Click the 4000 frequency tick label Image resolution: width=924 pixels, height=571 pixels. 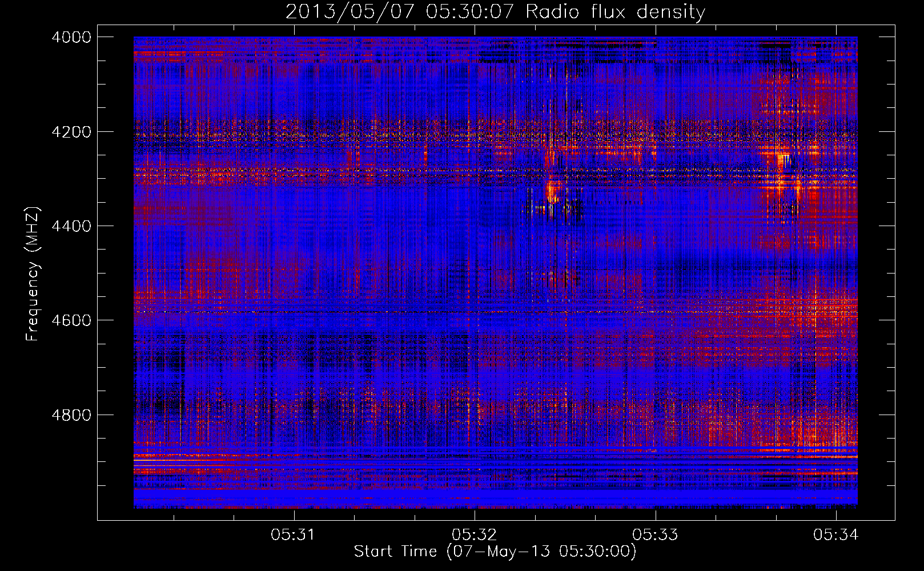[71, 37]
